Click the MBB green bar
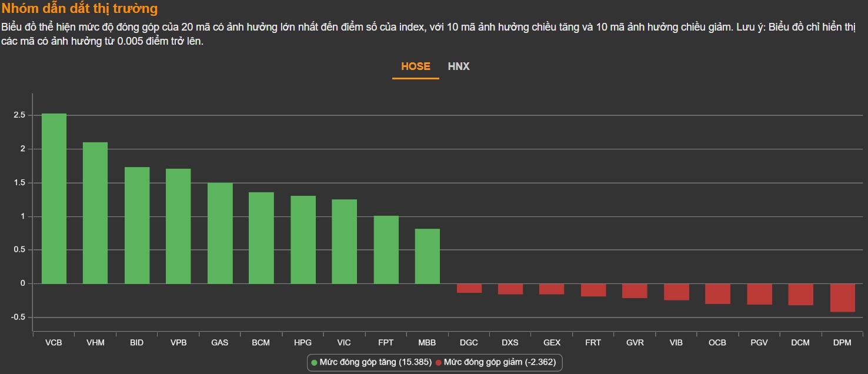 click(427, 256)
